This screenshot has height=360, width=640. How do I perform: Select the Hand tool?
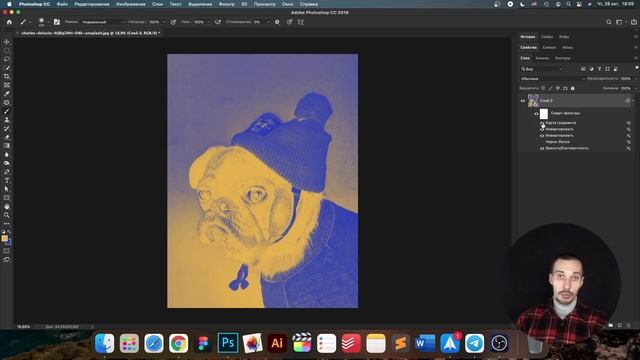click(7, 207)
